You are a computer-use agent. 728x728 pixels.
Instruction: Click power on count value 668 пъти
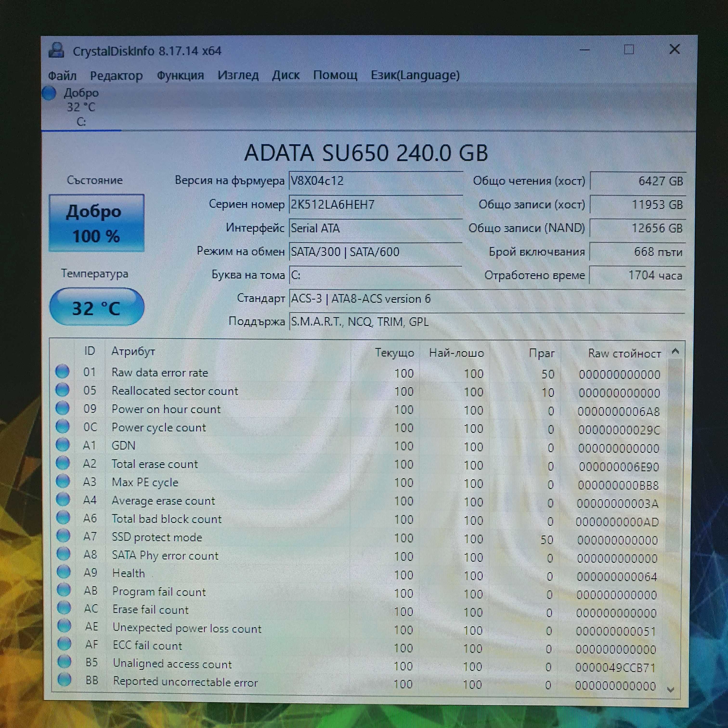637,252
